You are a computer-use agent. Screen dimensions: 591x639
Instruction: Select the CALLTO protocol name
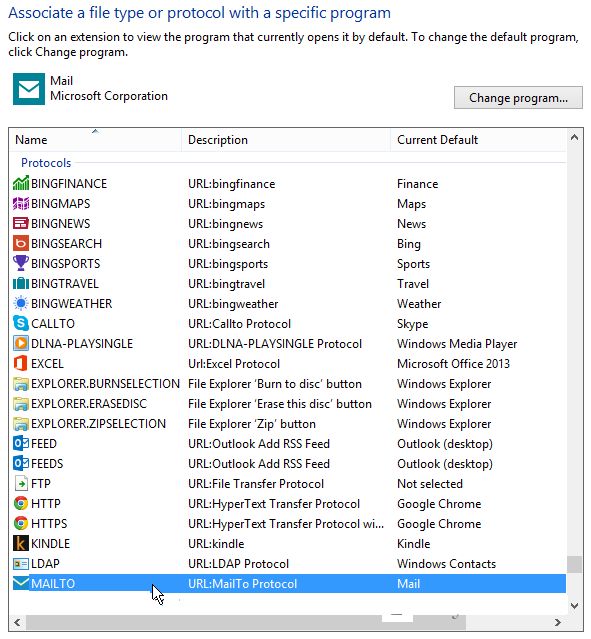(x=53, y=324)
